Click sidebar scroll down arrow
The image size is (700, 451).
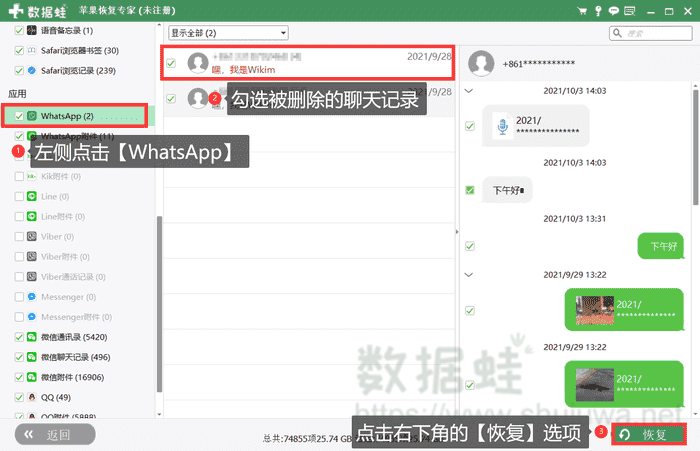[x=159, y=415]
